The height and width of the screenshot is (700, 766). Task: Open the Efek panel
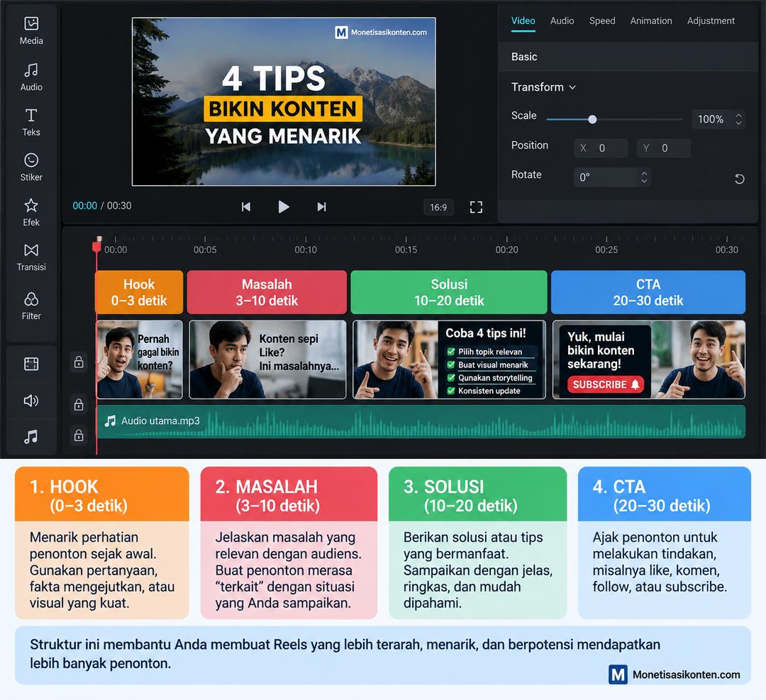click(31, 212)
